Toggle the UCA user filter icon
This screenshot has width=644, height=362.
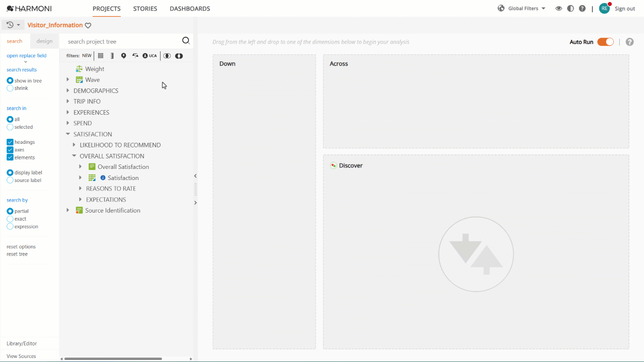tap(149, 56)
